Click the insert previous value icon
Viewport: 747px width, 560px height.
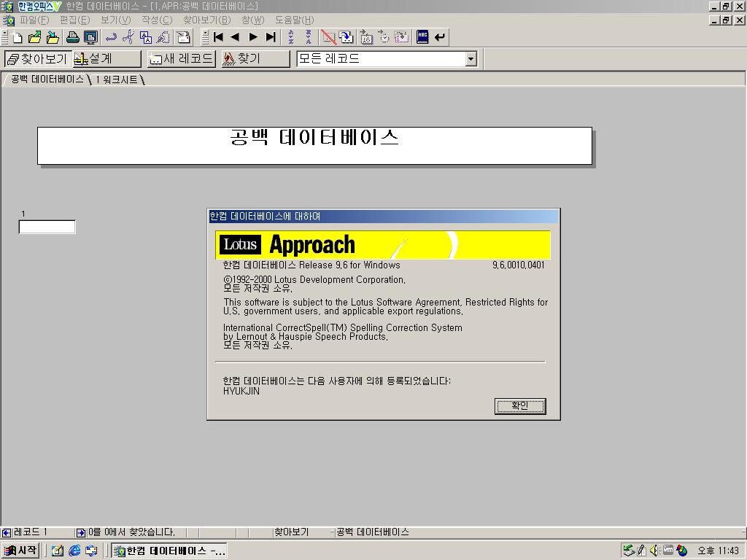[402, 37]
